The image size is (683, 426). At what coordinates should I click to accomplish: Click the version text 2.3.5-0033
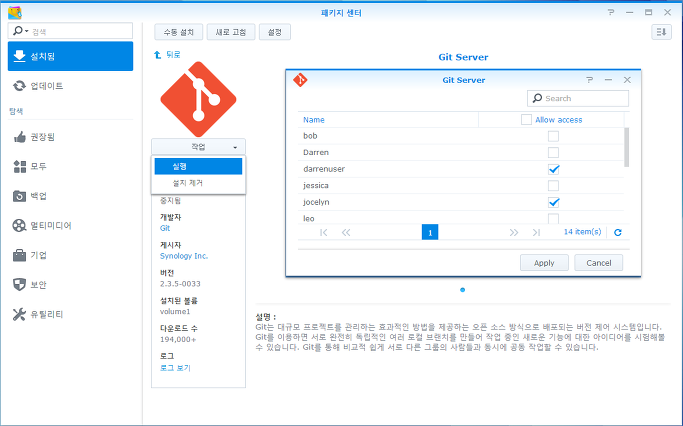point(180,284)
